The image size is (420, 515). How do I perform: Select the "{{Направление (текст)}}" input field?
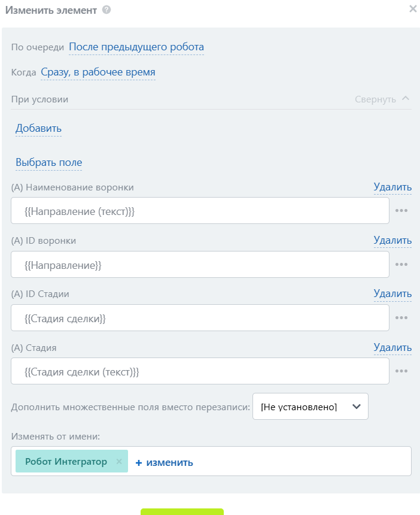coord(200,210)
